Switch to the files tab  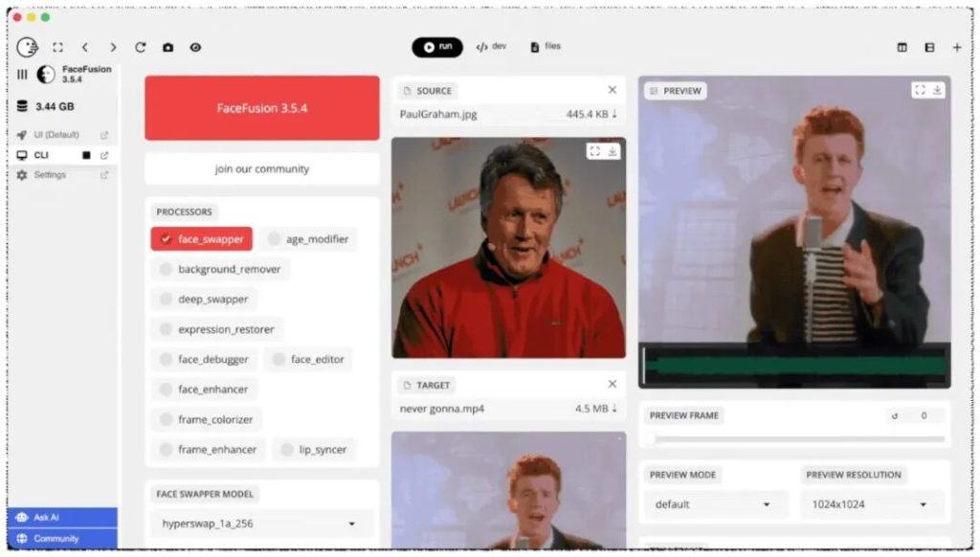click(x=546, y=47)
